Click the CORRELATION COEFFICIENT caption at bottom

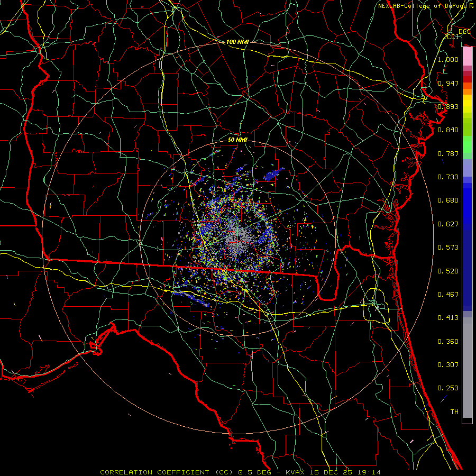pyautogui.click(x=240, y=472)
